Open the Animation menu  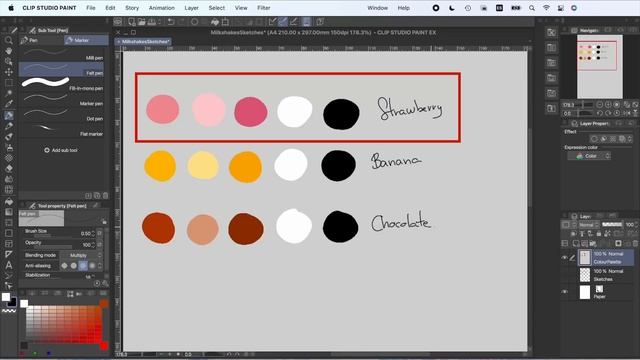(162, 8)
